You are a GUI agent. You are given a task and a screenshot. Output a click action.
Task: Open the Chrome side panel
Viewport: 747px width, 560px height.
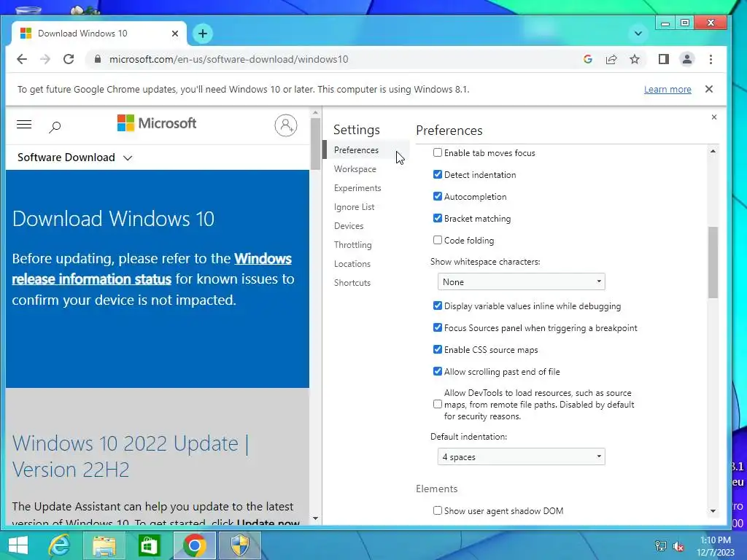pyautogui.click(x=664, y=59)
